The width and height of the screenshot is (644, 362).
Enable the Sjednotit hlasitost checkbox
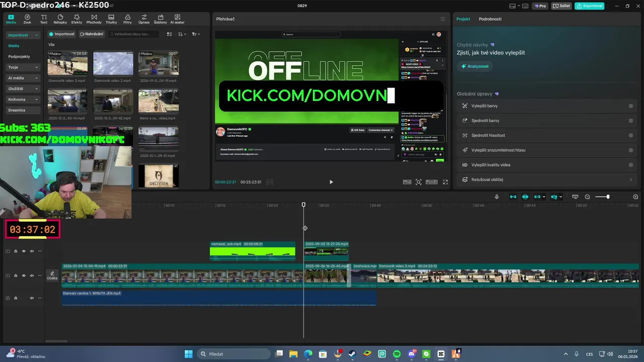(x=631, y=135)
